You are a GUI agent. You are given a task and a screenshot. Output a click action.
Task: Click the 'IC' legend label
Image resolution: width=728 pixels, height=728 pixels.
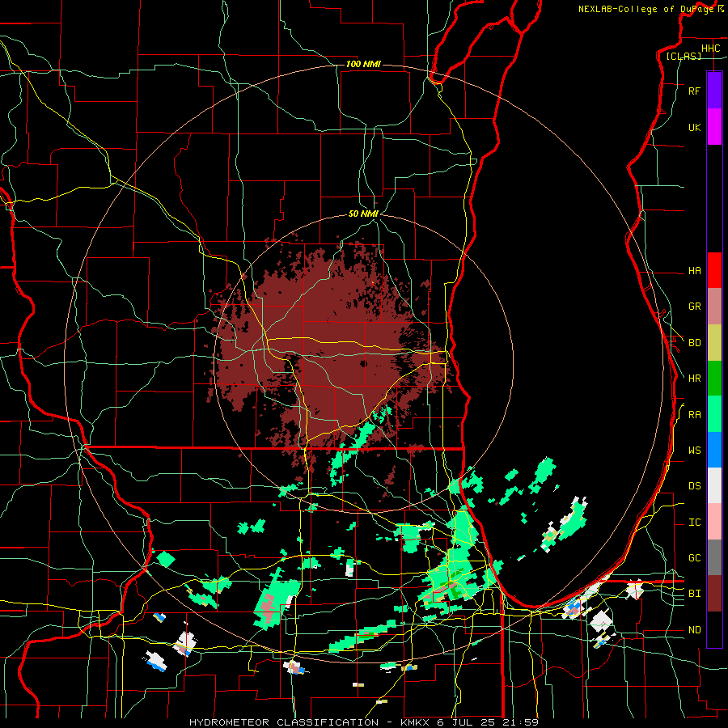(x=694, y=523)
